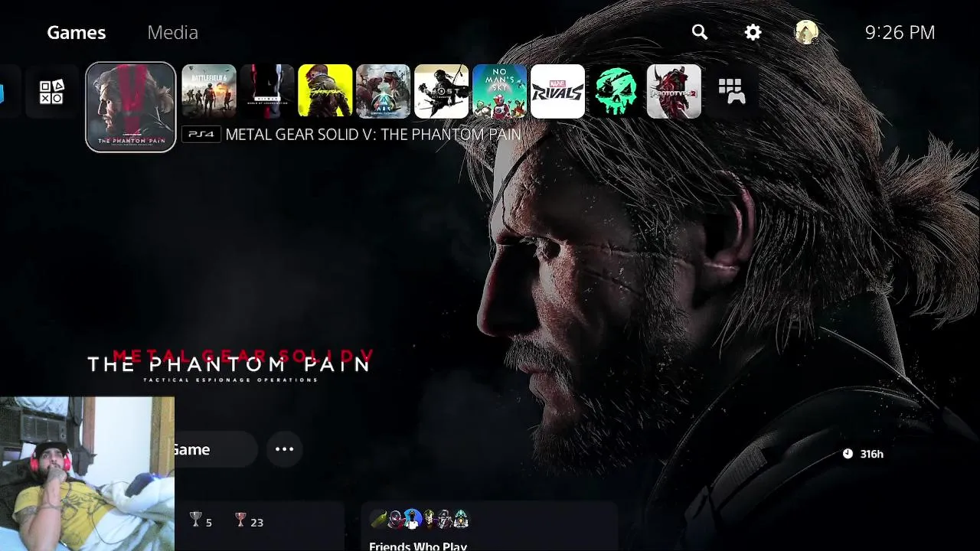Click the Play Game button
The width and height of the screenshot is (980, 551).
(x=216, y=449)
